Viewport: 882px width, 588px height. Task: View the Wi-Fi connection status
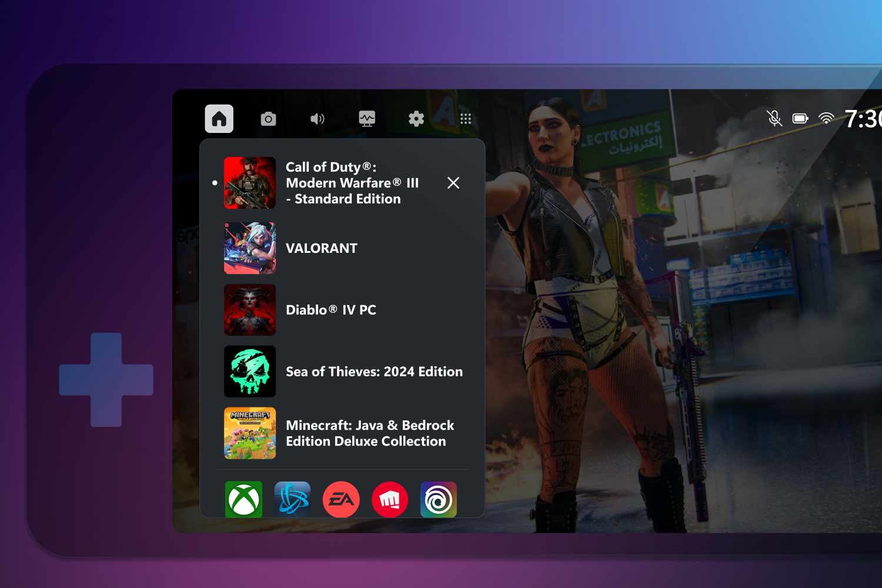tap(826, 118)
